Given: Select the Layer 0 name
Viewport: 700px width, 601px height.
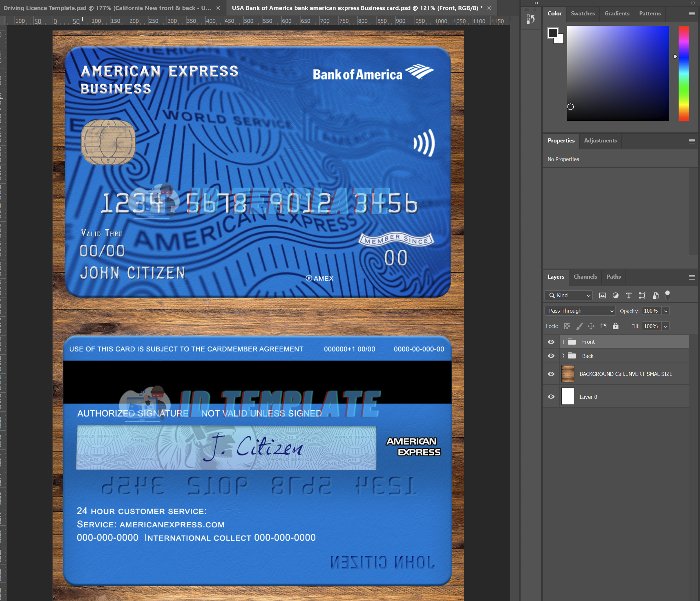Looking at the screenshot, I should coord(588,397).
